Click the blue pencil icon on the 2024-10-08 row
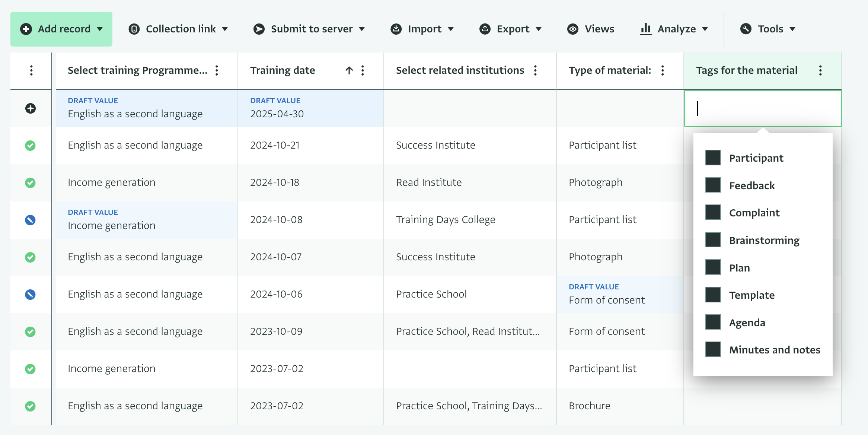 pyautogui.click(x=30, y=220)
